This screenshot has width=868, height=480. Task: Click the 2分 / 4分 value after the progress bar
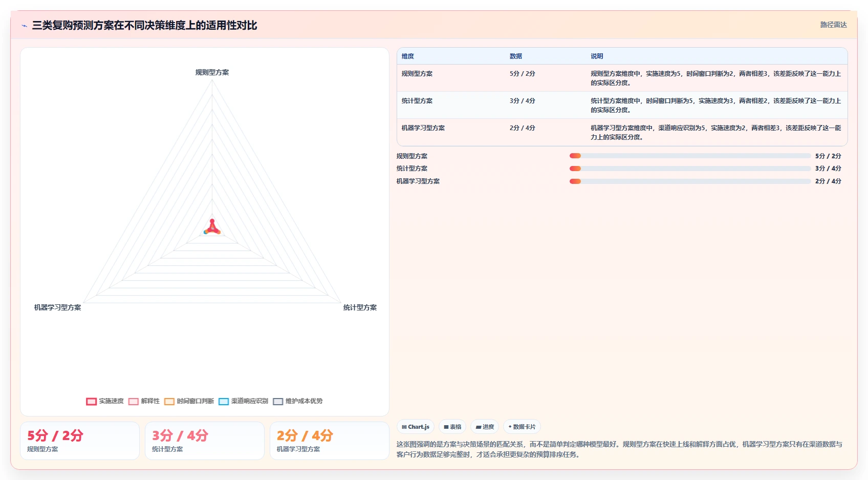coord(828,181)
